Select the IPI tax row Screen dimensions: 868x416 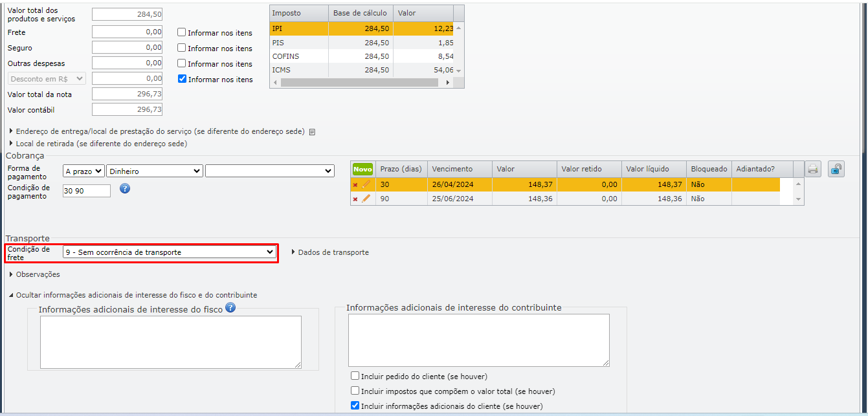[x=361, y=28]
